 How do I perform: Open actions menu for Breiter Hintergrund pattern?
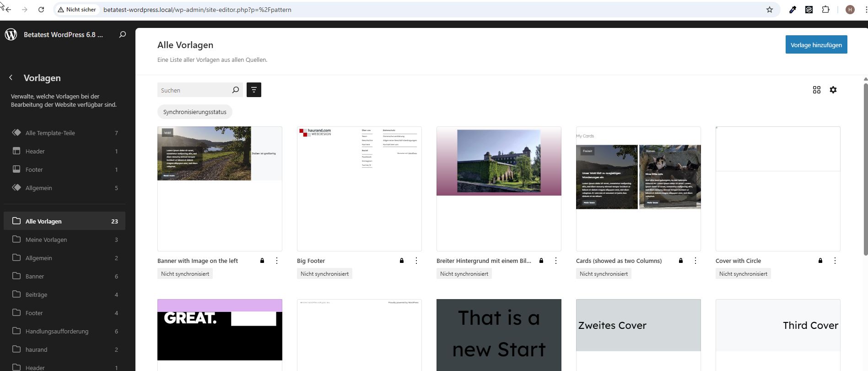pos(556,261)
